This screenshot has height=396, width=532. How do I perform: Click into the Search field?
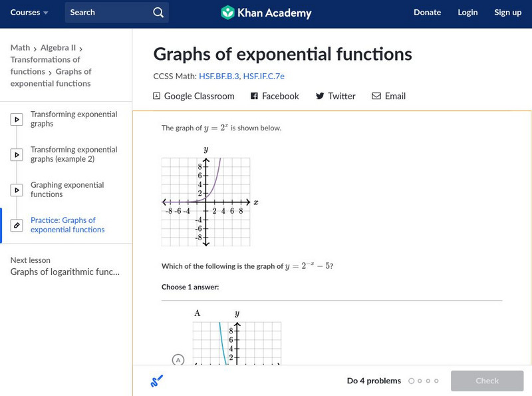click(x=106, y=13)
